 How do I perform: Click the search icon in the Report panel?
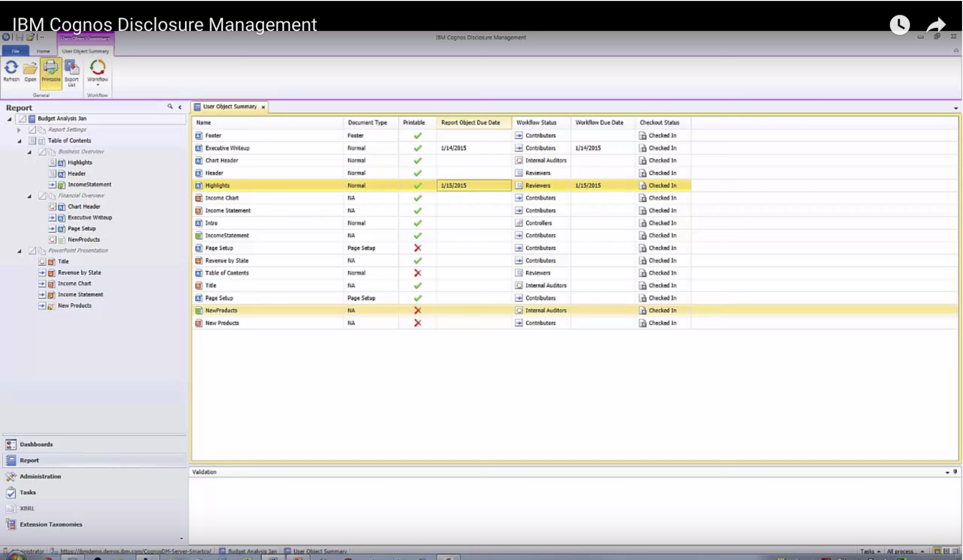170,106
